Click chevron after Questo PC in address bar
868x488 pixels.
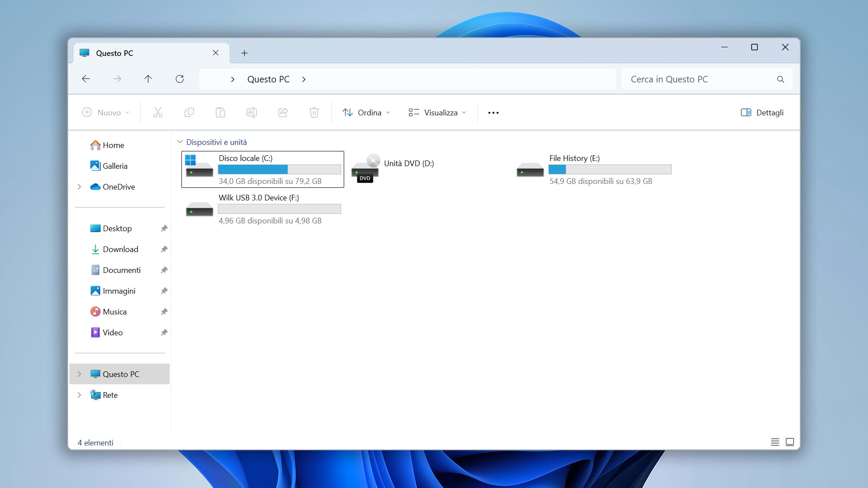(304, 79)
